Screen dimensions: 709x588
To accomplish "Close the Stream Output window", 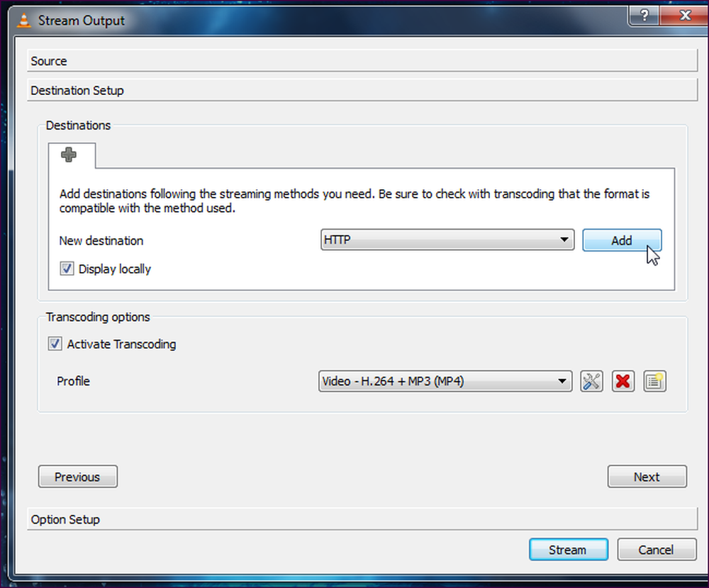I will point(685,16).
